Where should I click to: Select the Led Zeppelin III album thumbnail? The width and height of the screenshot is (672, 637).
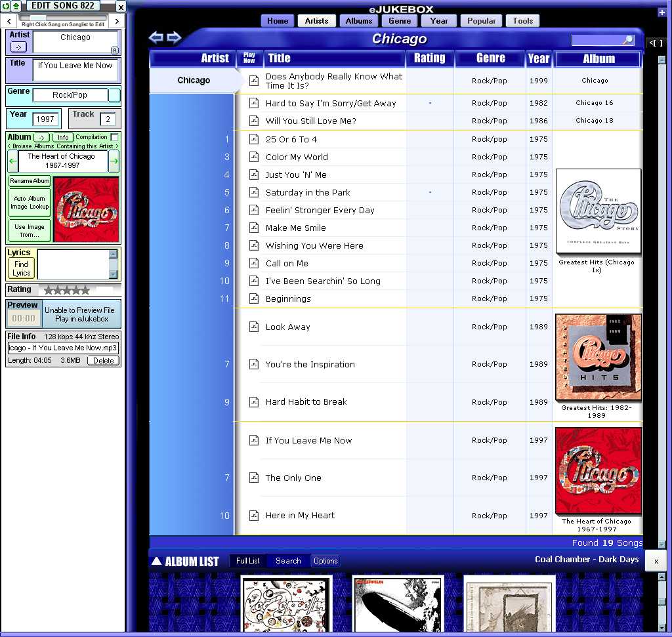point(287,605)
